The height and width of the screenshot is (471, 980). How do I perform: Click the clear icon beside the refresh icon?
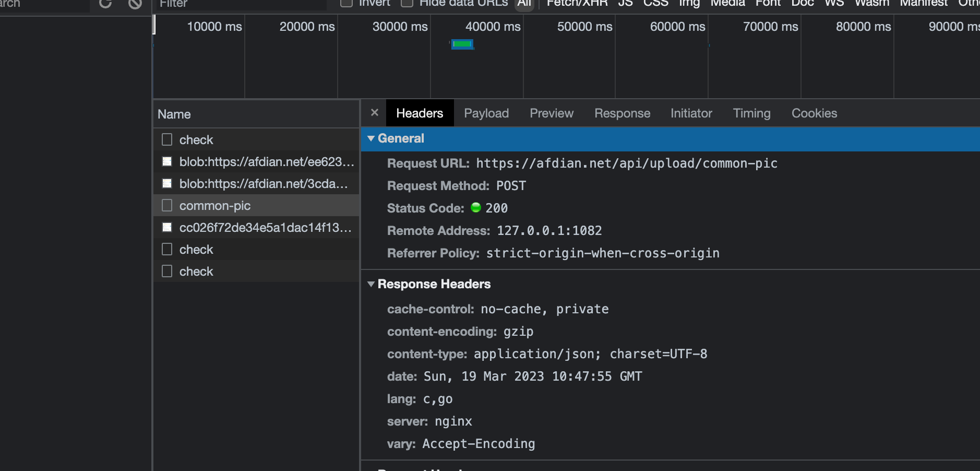(x=135, y=4)
